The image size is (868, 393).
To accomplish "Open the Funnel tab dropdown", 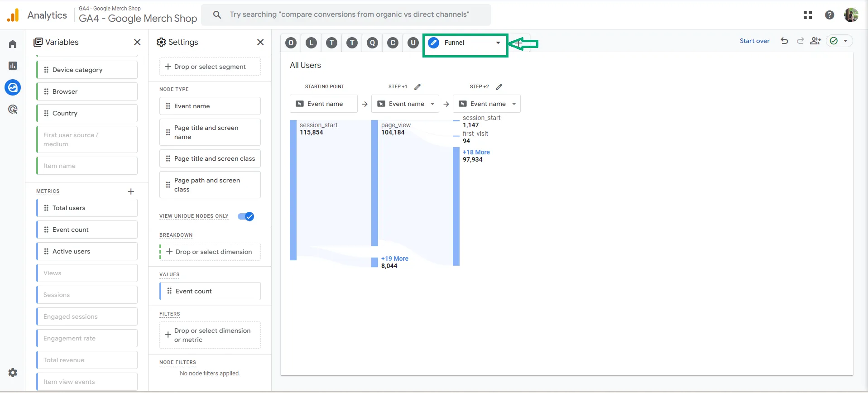I will click(x=498, y=43).
